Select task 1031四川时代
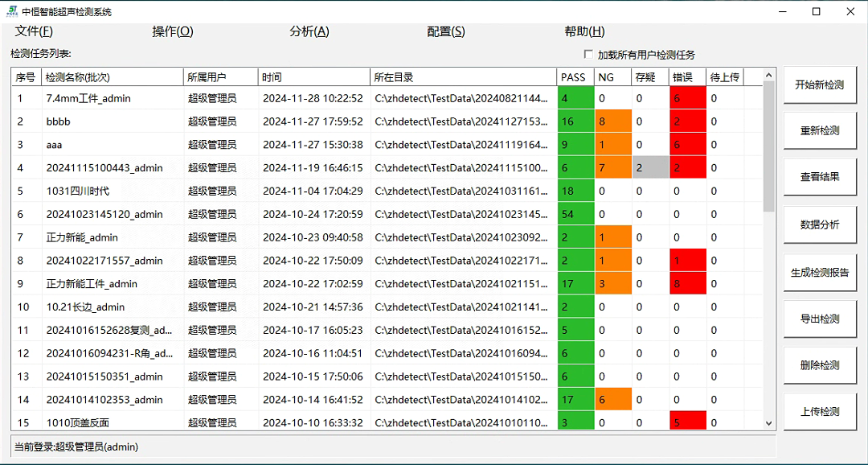The image size is (868, 465). 387,191
